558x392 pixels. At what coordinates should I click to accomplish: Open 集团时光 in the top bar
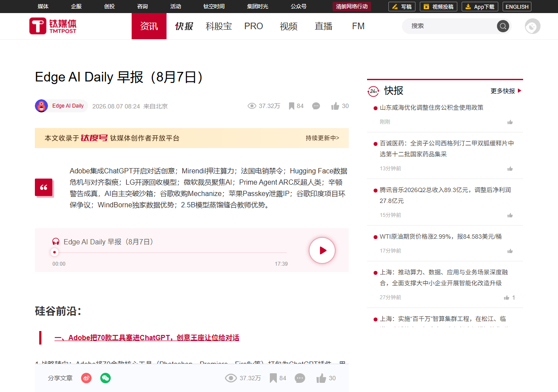coord(258,7)
